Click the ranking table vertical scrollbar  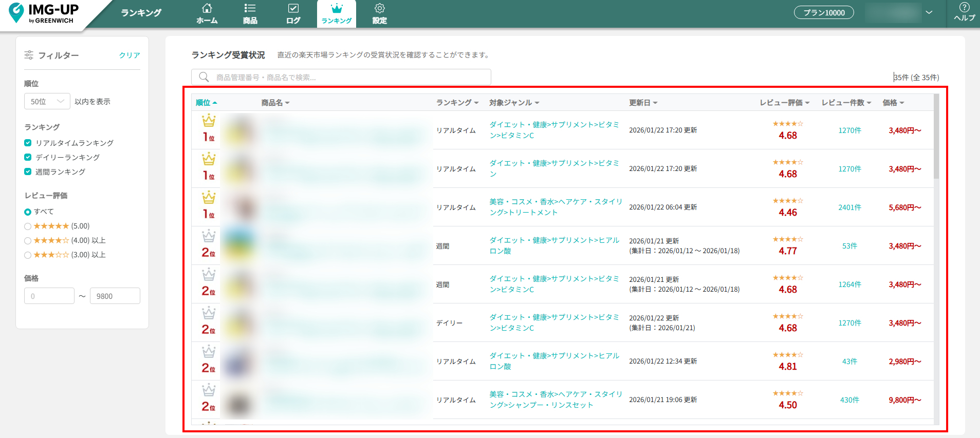point(936,139)
